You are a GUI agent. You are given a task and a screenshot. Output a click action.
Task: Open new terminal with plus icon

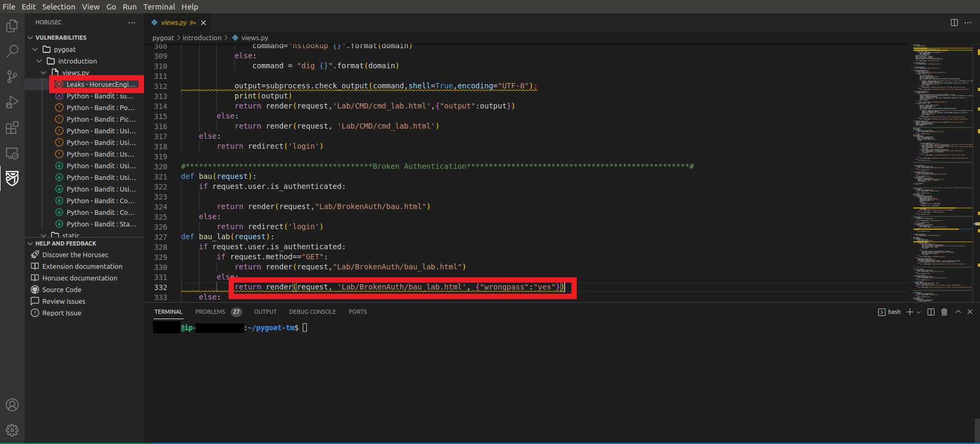(x=910, y=312)
